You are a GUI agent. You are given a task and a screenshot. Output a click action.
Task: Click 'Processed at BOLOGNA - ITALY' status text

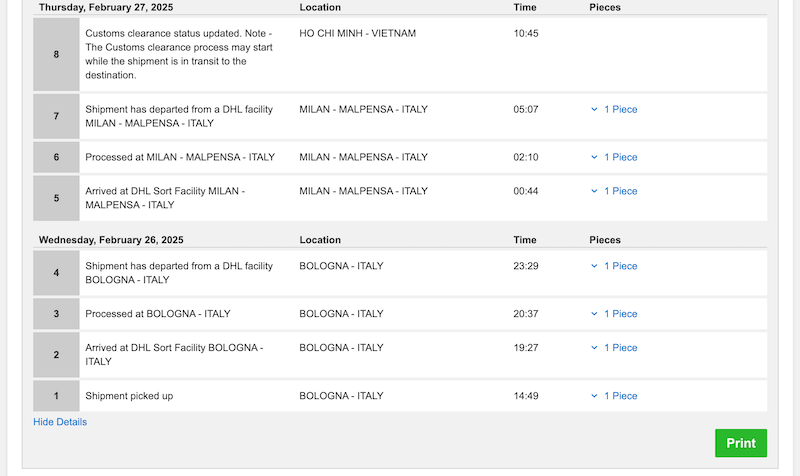[x=158, y=314]
